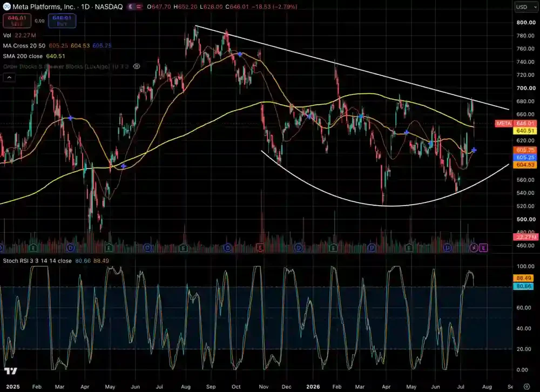
Task: Click the red earnings E marker
Action: pyautogui.click(x=260, y=247)
